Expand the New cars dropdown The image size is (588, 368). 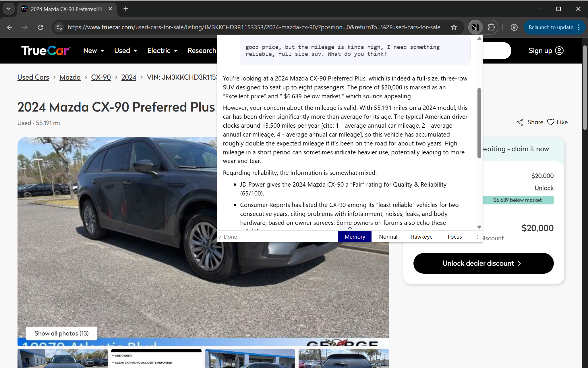[94, 51]
